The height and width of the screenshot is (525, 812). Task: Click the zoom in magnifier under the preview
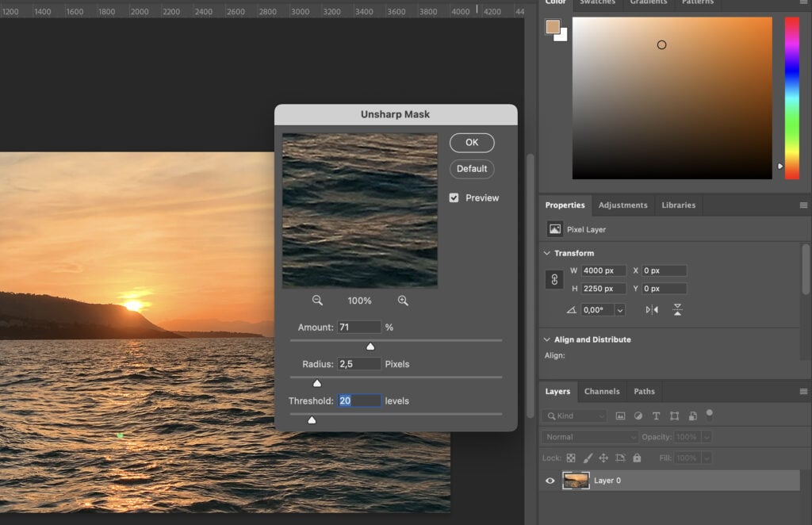pyautogui.click(x=403, y=301)
